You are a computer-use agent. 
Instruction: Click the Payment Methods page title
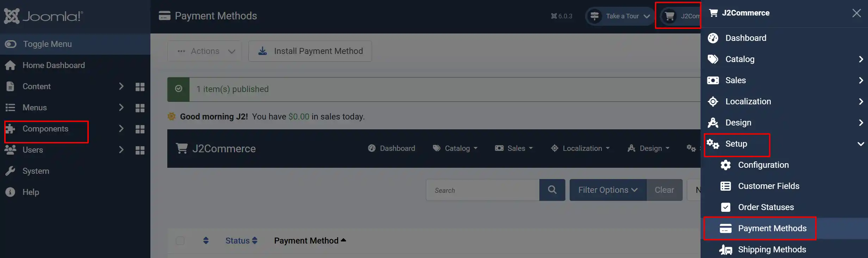tap(216, 16)
